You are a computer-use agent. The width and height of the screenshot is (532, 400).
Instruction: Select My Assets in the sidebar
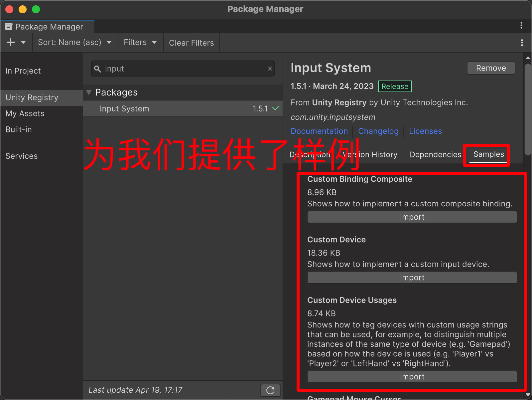tap(25, 113)
